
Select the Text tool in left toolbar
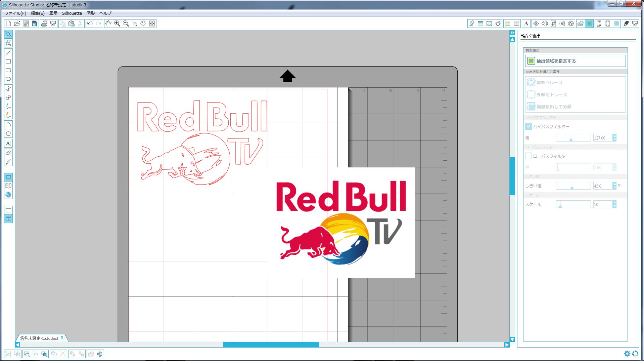pos(8,143)
